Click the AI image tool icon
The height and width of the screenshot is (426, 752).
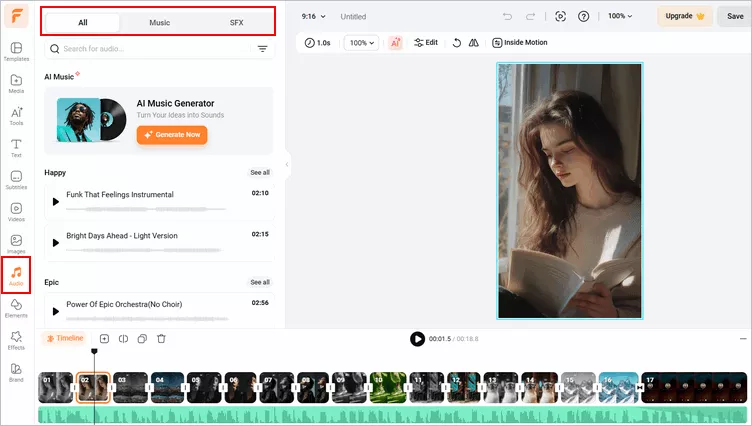[395, 43]
